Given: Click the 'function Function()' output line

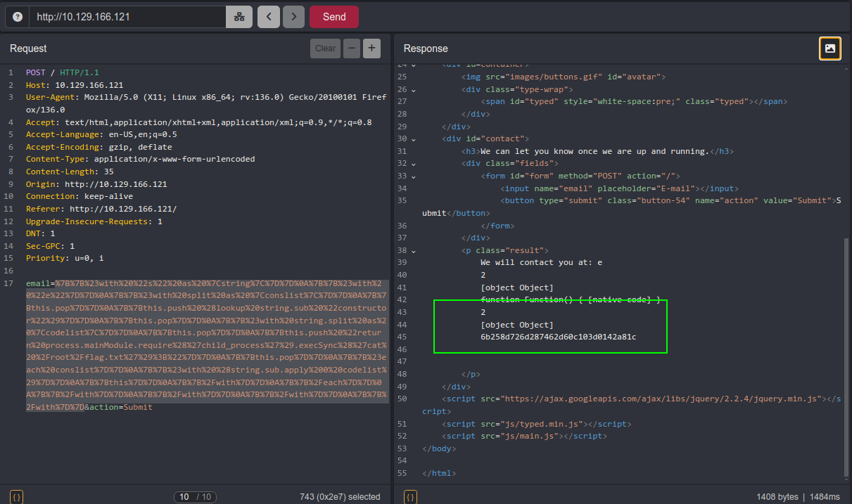Looking at the screenshot, I should click(x=571, y=300).
